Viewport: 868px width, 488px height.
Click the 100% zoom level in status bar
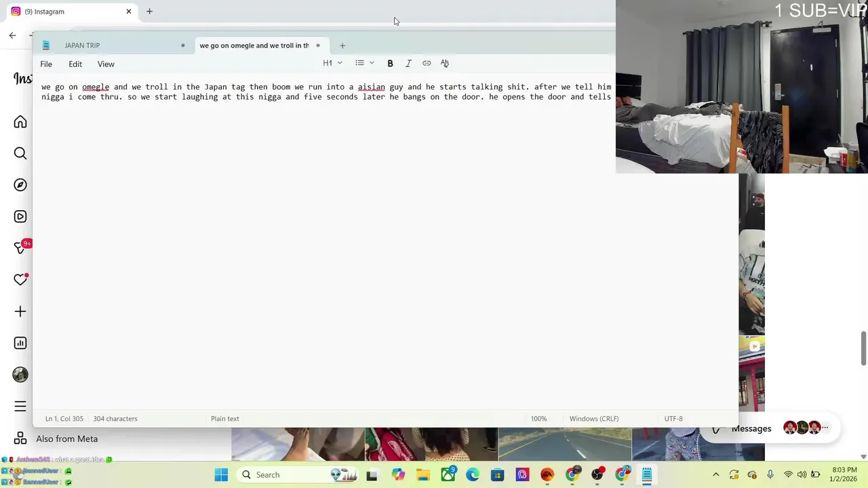(538, 419)
